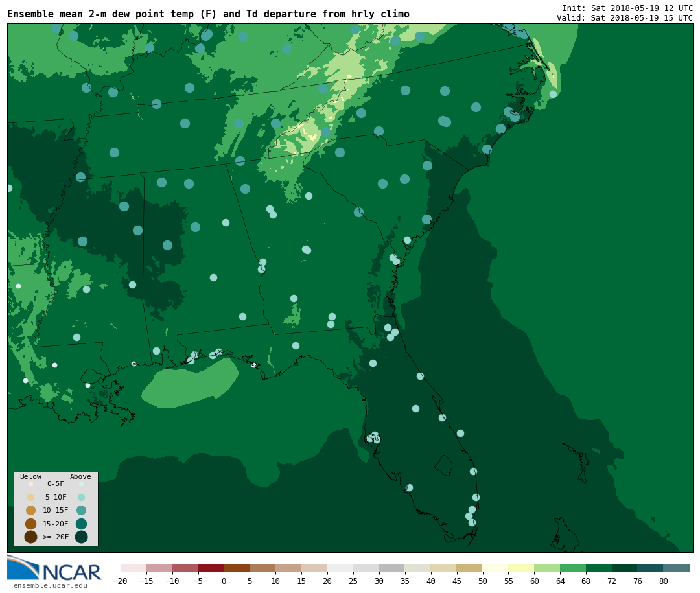Image resolution: width=700 pixels, height=593 pixels.
Task: Pick the 0 to 5 brown colorbar swatch
Action: [237, 568]
